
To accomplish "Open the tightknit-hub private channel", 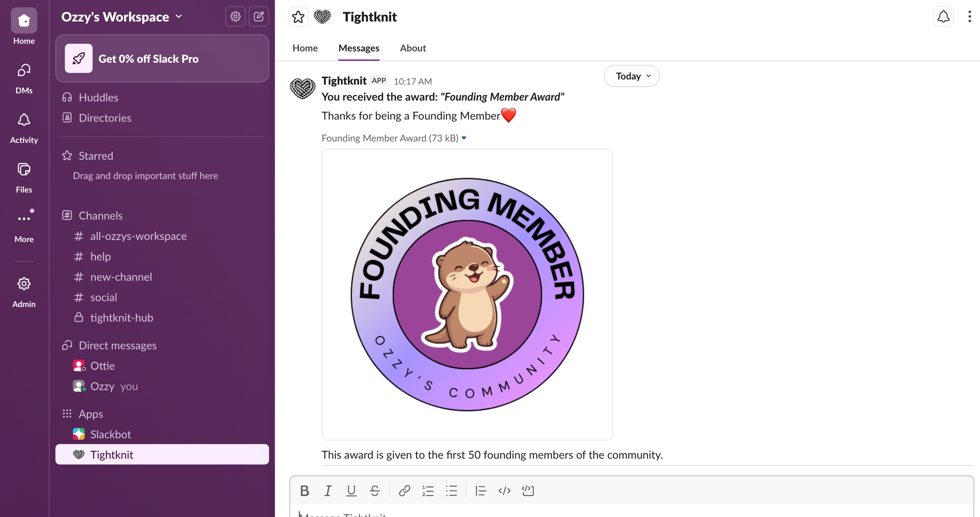I will 121,318.
